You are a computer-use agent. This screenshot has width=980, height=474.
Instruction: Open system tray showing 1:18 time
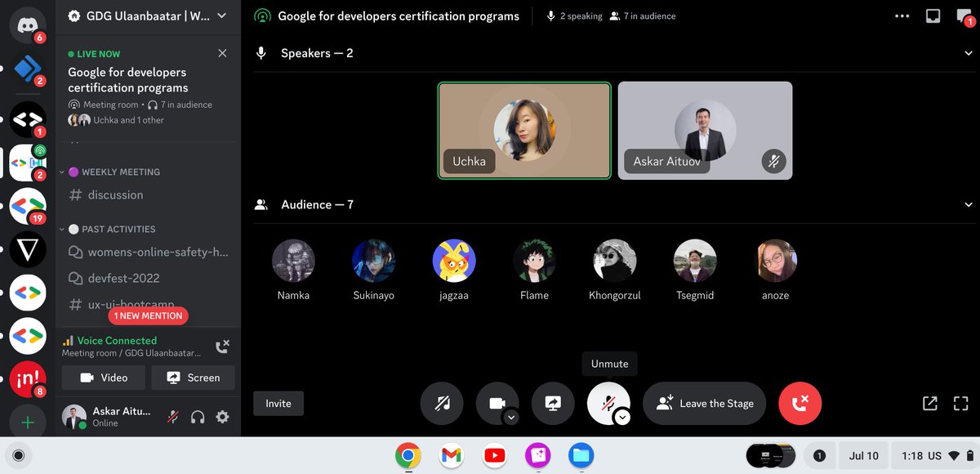(x=936, y=455)
